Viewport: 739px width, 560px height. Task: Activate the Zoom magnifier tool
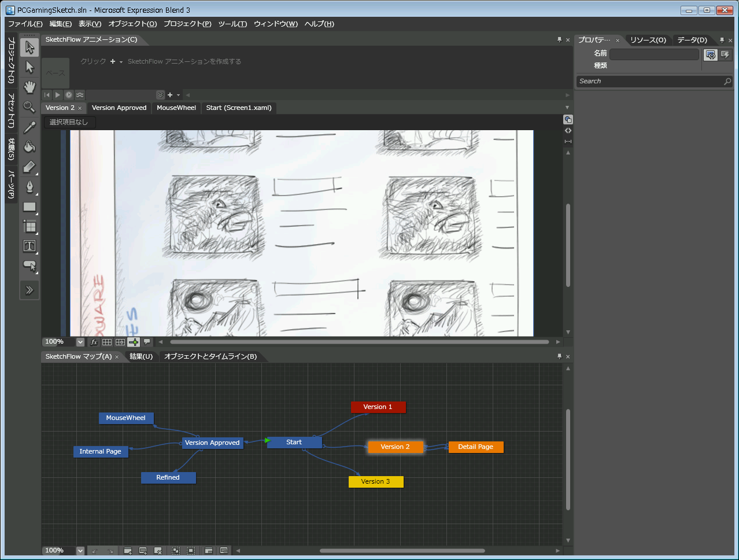29,107
